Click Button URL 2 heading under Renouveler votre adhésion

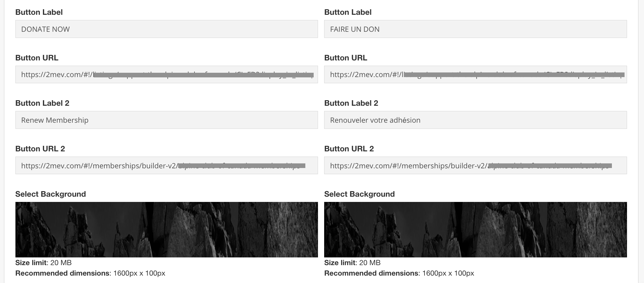pyautogui.click(x=349, y=149)
